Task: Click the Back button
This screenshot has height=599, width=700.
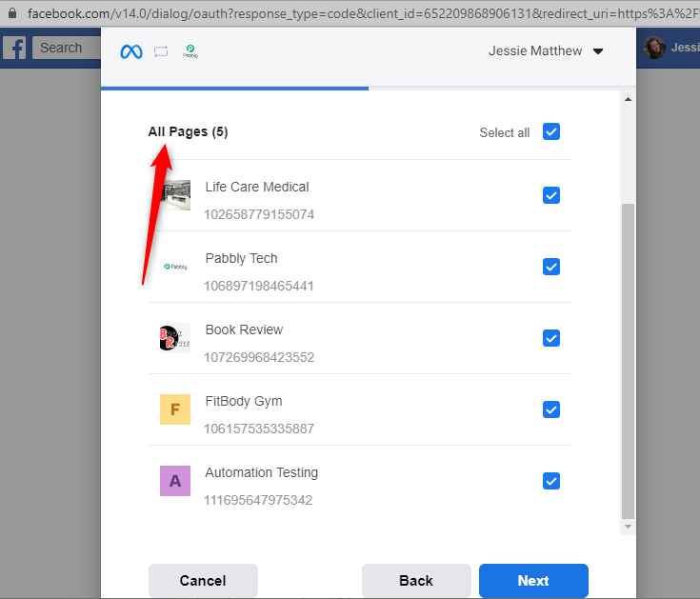Action: 416,580
